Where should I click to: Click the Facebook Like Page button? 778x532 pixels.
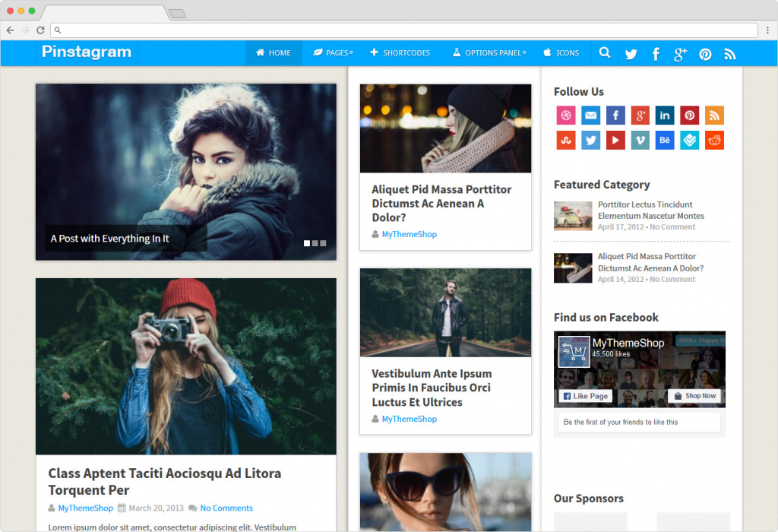pos(585,396)
